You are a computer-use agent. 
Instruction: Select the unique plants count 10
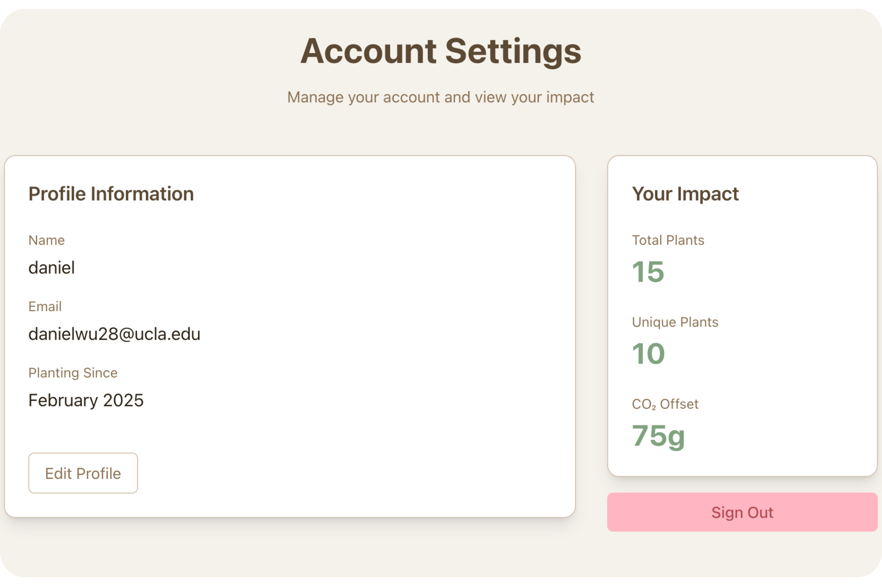[x=648, y=354]
